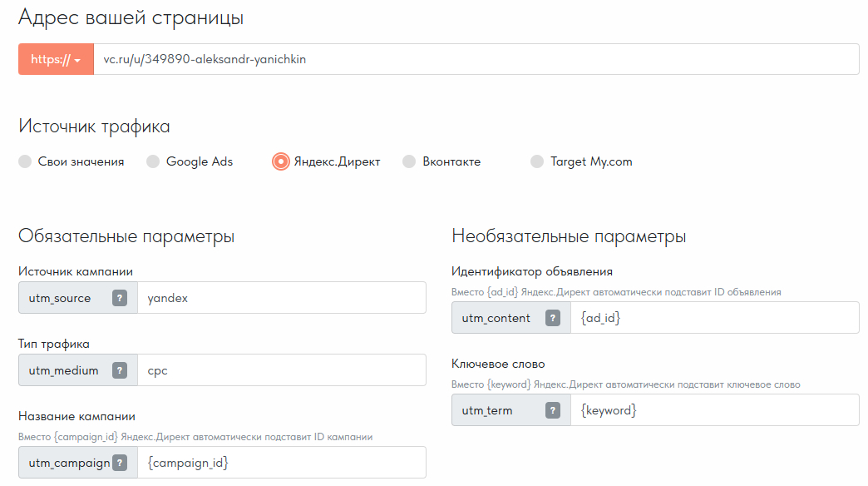
Task: Click the utm_source field label
Action: (60, 298)
